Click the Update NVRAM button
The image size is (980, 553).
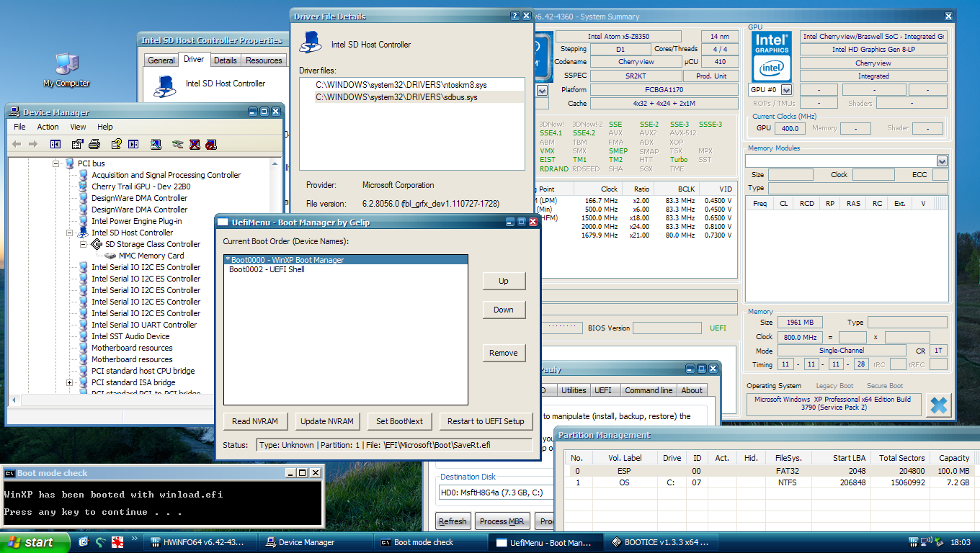point(327,421)
